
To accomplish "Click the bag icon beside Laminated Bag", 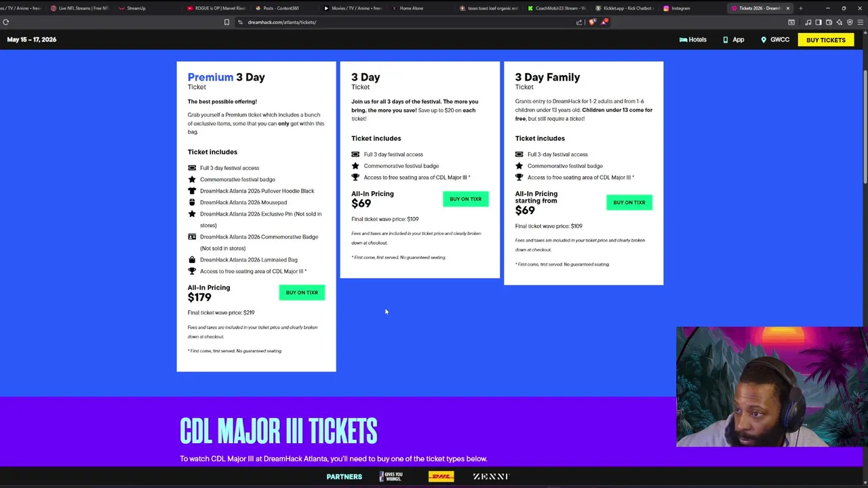I will pos(192,260).
